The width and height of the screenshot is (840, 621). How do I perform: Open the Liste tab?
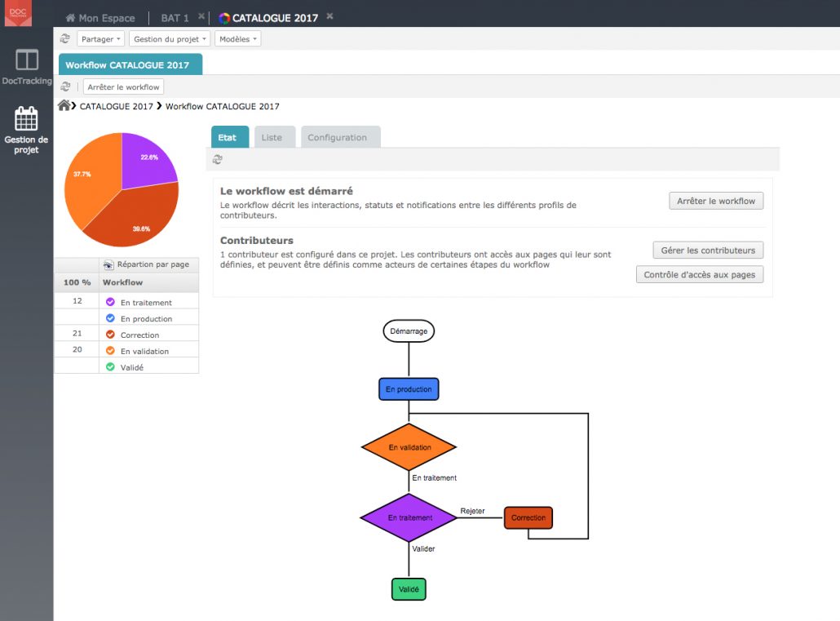coord(275,137)
